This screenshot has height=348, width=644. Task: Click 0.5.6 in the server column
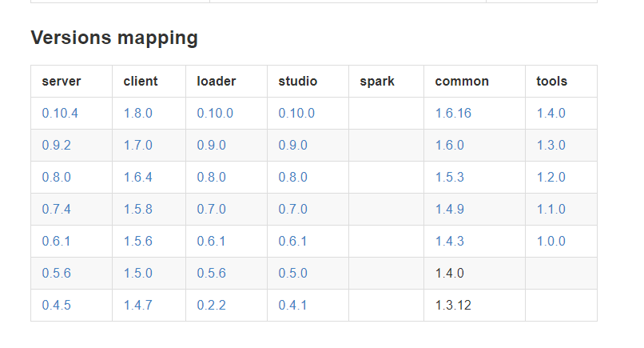point(56,273)
